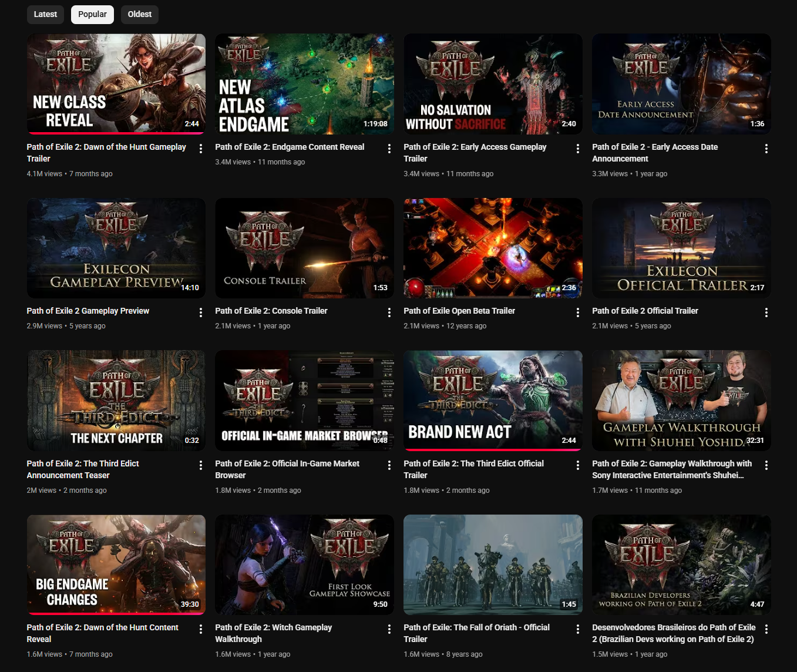This screenshot has width=797, height=672.
Task: Show more options for Console Trailer video
Action: (389, 313)
